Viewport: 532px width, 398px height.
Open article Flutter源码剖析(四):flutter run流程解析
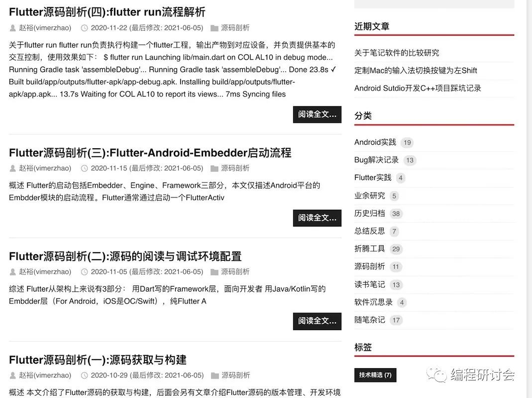coord(107,12)
